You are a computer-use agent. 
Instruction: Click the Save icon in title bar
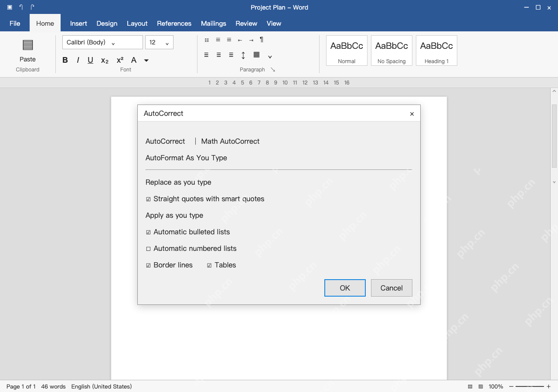coord(10,7)
